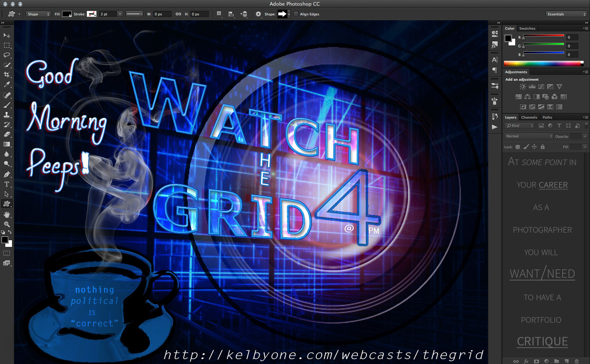This screenshot has height=364, width=590.
Task: Click the shape width W field
Action: [162, 14]
